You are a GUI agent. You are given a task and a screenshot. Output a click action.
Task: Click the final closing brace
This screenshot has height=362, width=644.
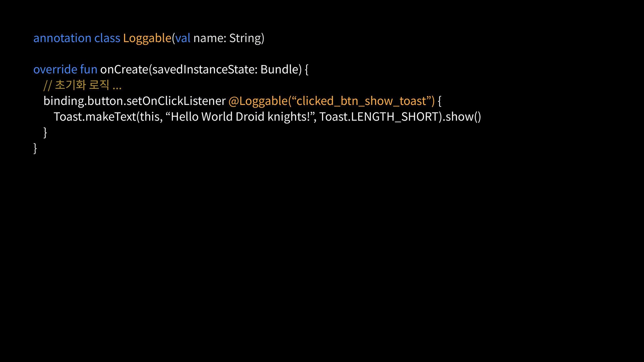(35, 148)
